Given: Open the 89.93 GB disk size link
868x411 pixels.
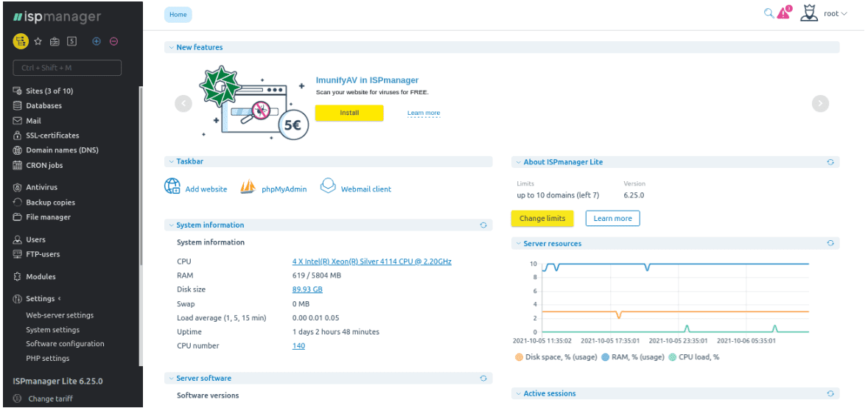Looking at the screenshot, I should pyautogui.click(x=307, y=289).
